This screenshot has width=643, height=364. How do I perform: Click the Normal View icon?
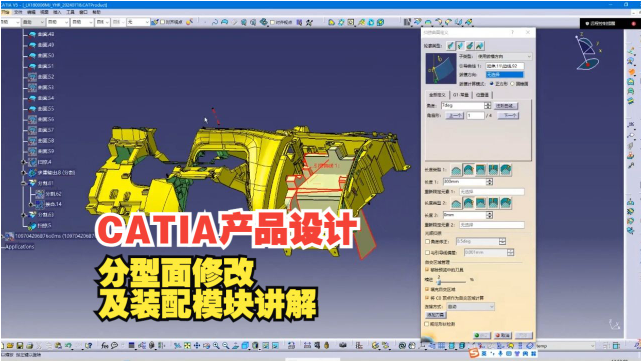click(x=235, y=346)
